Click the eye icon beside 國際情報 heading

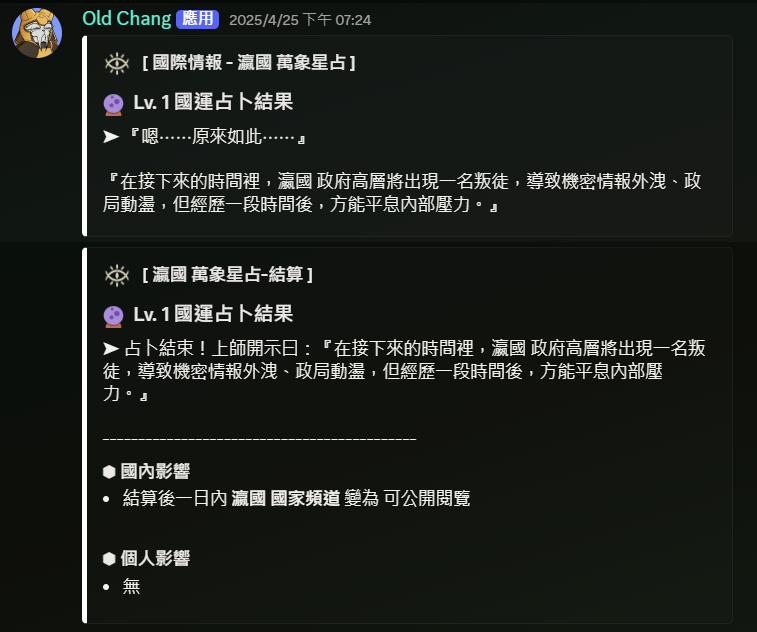click(x=117, y=63)
